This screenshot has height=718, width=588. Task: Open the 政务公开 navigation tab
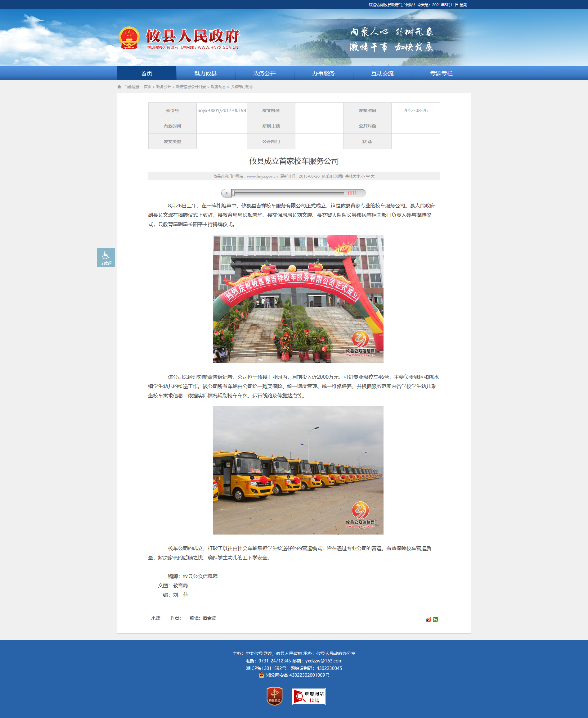click(x=264, y=73)
